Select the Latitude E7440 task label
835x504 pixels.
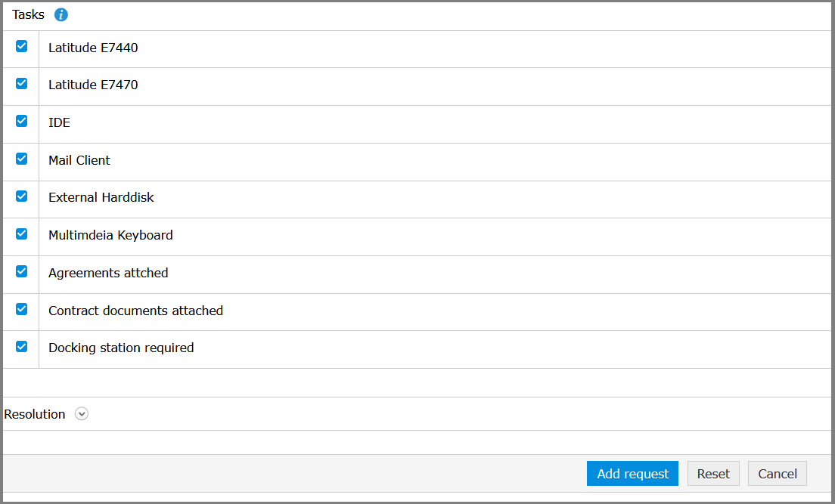(93, 48)
